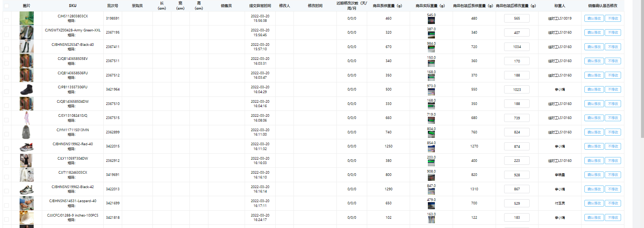Open black shoe image for CJPB113557306FU
This screenshot has height=228, width=644.
coord(27,89)
